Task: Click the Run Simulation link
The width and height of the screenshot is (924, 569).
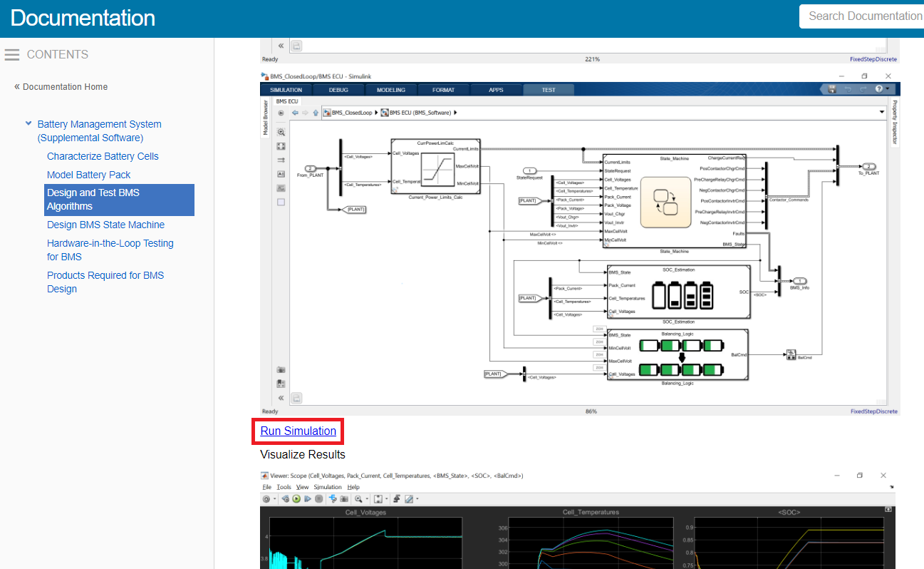Action: tap(298, 431)
